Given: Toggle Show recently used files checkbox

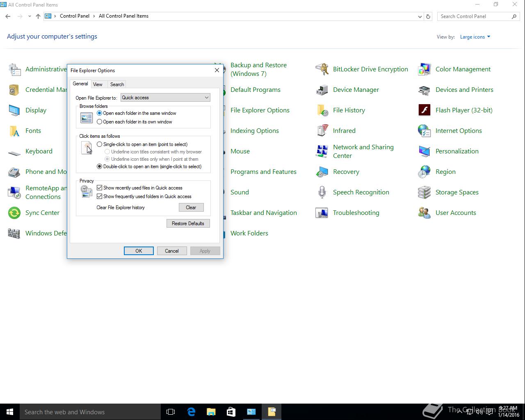Looking at the screenshot, I should [99, 188].
